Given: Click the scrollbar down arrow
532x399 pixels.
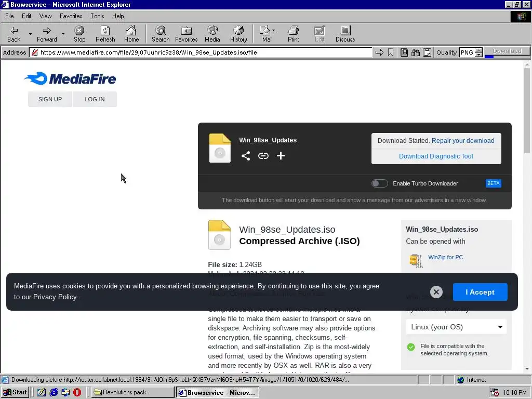Looking at the screenshot, I should (527, 369).
